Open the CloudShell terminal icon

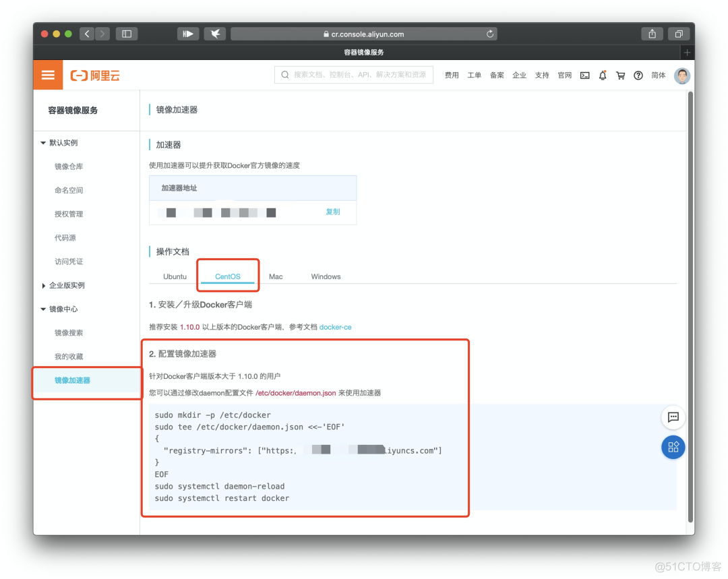pos(584,75)
